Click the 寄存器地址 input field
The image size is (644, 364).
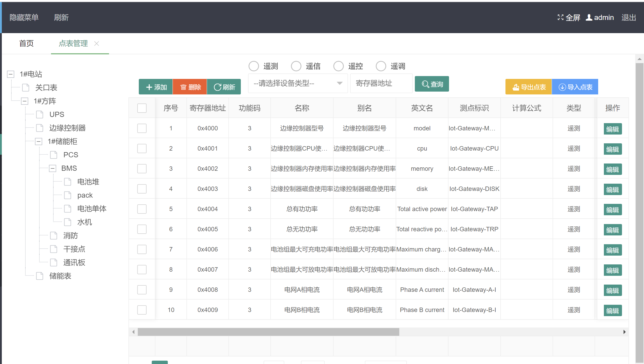tap(381, 83)
